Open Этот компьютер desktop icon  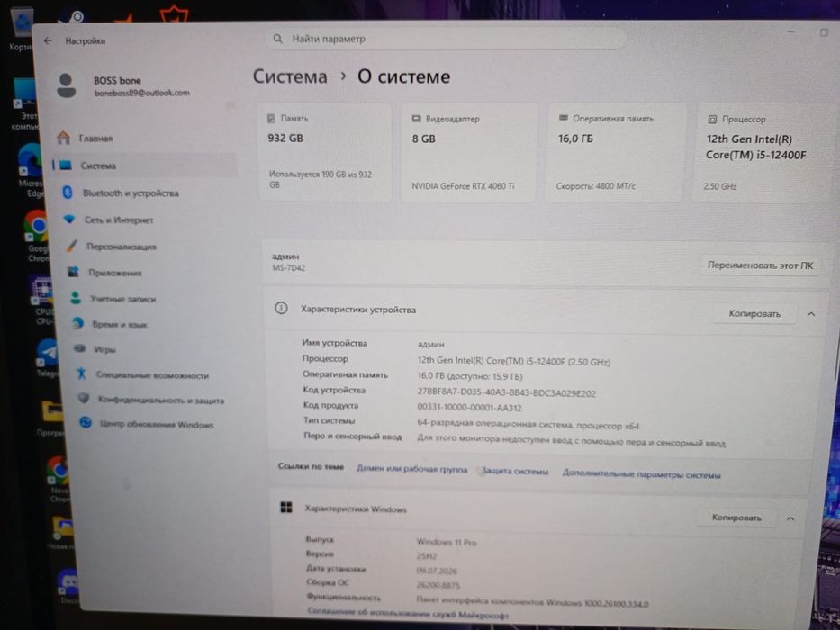(23, 104)
